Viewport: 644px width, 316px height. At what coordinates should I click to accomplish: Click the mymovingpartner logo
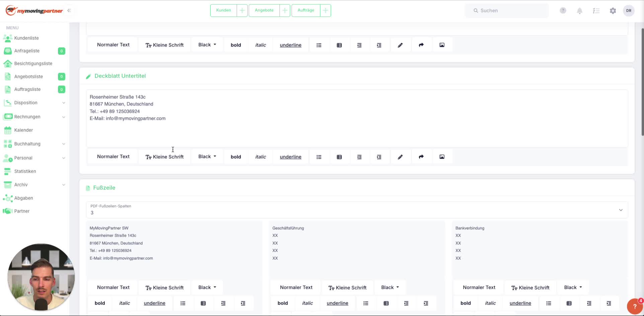point(34,10)
